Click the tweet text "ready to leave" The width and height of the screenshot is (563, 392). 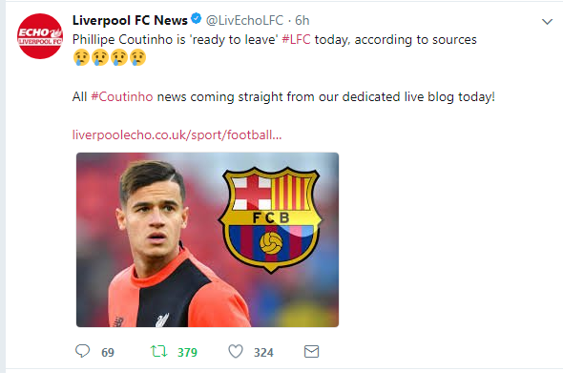[235, 39]
